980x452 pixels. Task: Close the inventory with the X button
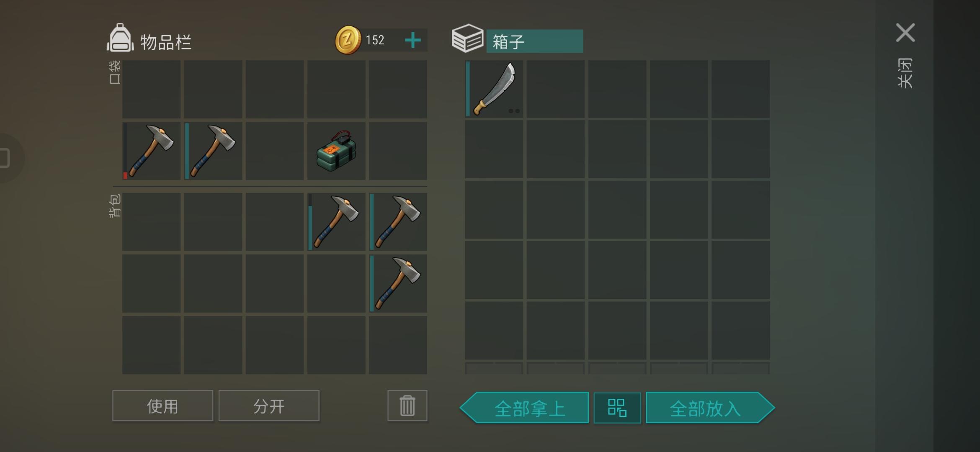pyautogui.click(x=905, y=33)
